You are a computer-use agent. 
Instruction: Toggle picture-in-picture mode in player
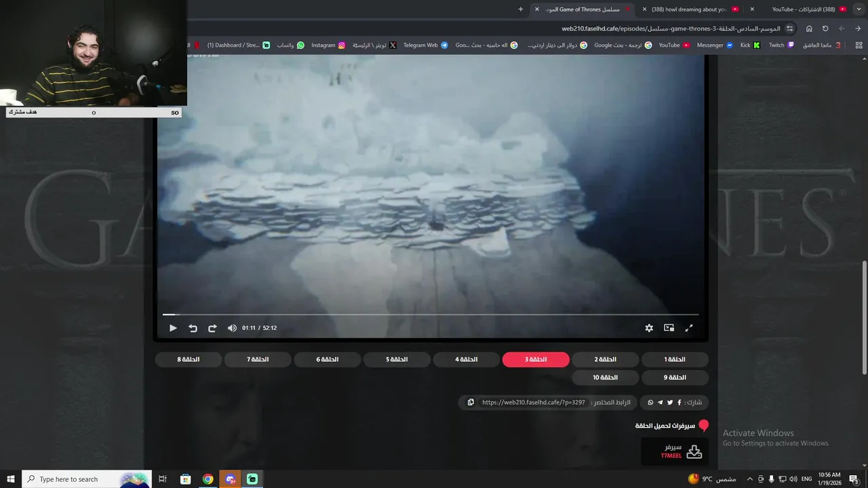669,328
